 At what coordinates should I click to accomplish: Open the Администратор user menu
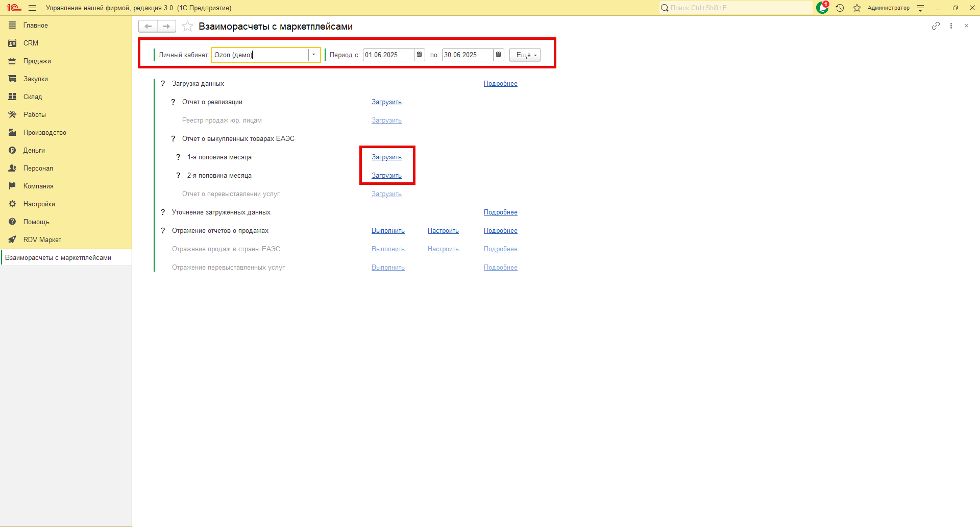point(888,8)
